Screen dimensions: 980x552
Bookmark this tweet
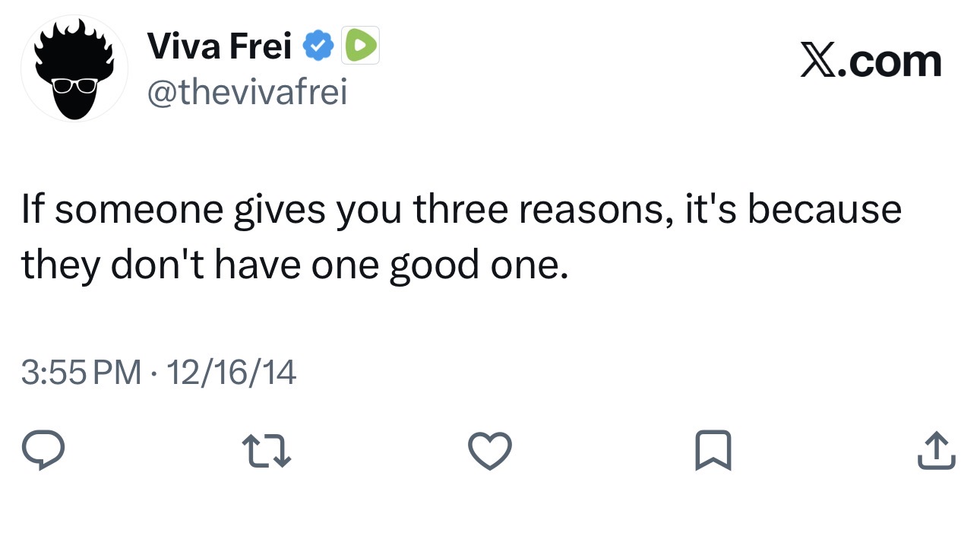coord(713,450)
